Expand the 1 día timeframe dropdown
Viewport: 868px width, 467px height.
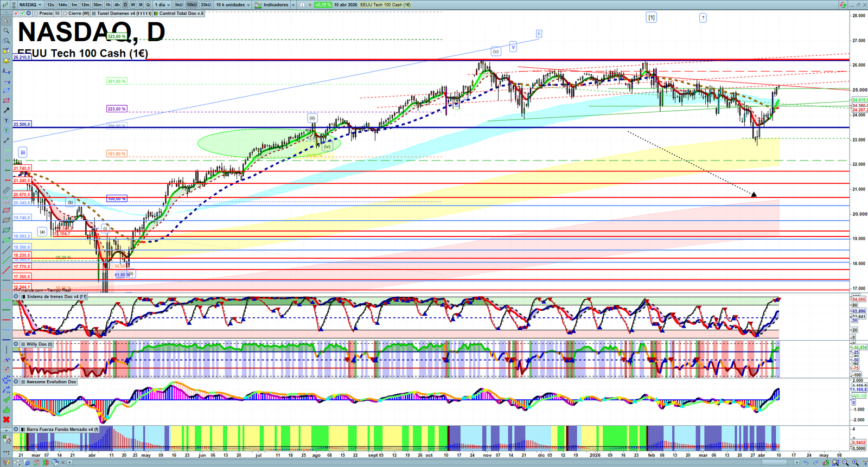(162, 5)
